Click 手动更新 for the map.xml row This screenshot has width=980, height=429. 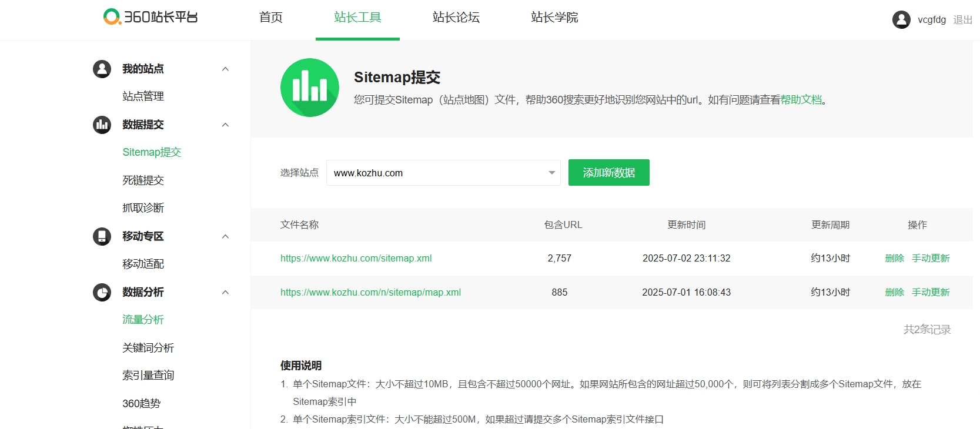[x=930, y=292]
